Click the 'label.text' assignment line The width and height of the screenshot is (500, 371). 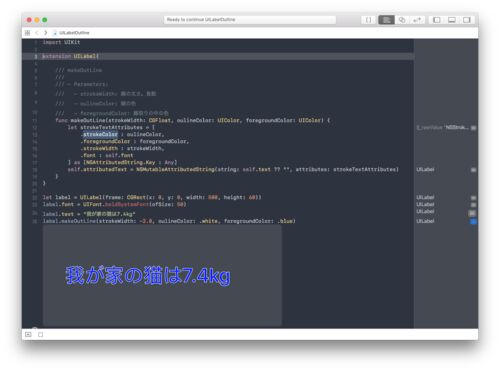coord(89,214)
